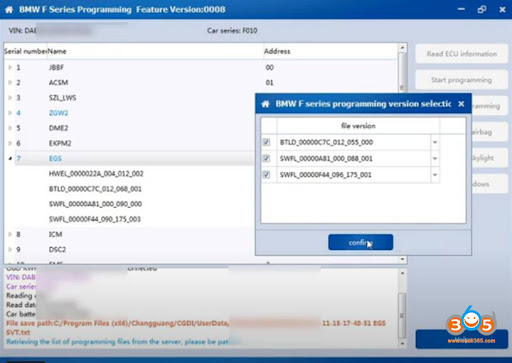The image size is (512, 363).
Task: Expand the JBBF module row
Action: point(10,67)
